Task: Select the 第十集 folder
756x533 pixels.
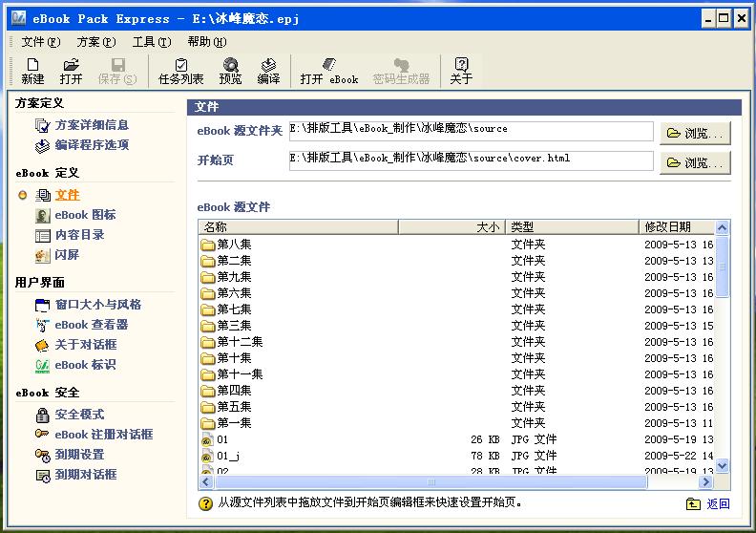Action: click(226, 358)
